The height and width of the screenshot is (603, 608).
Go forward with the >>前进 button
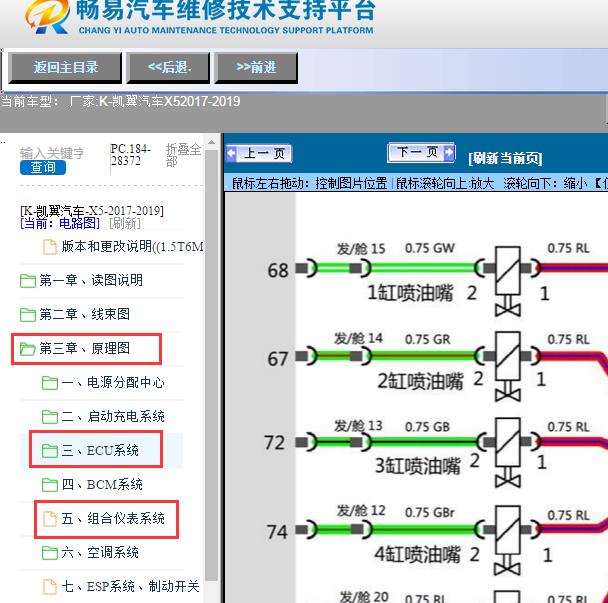coord(256,68)
